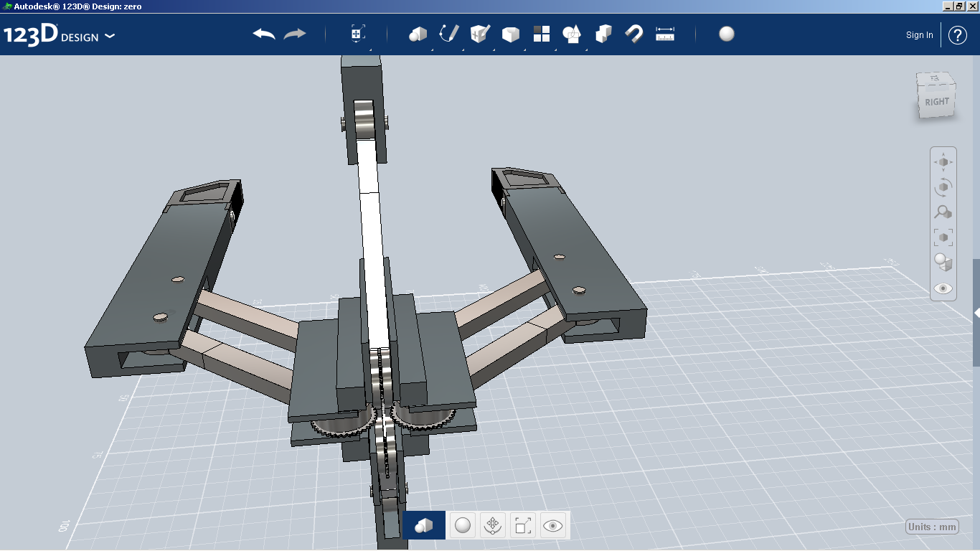The height and width of the screenshot is (551, 980).
Task: Toggle hide eye in bottom context toolbar
Action: (553, 526)
